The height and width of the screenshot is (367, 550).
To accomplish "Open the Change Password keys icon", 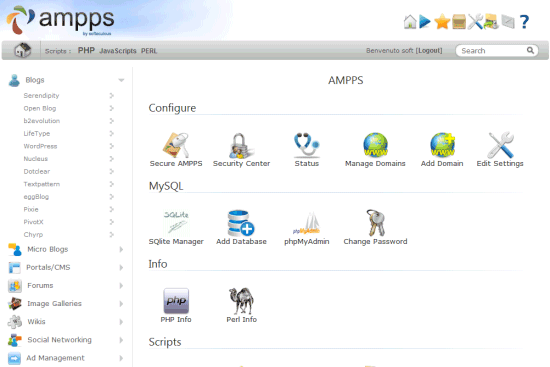I will tap(375, 223).
